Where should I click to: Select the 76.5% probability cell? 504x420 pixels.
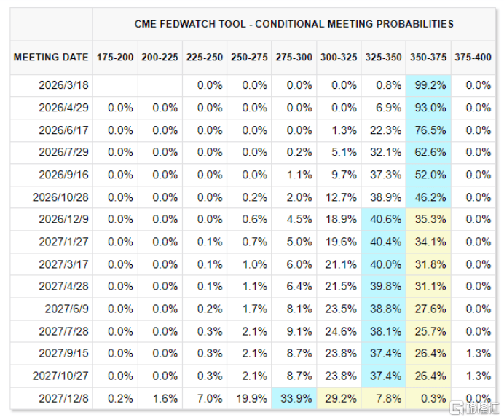pos(428,130)
